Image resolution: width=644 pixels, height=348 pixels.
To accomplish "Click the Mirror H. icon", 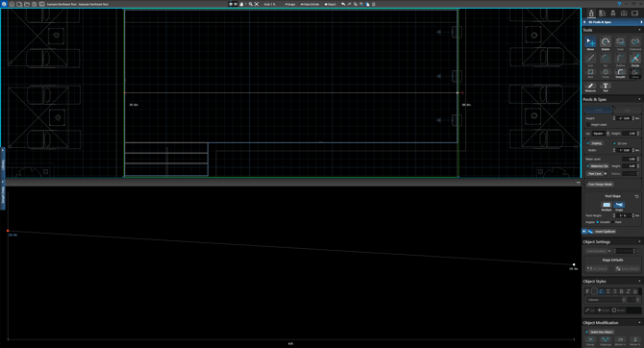I will click(620, 339).
